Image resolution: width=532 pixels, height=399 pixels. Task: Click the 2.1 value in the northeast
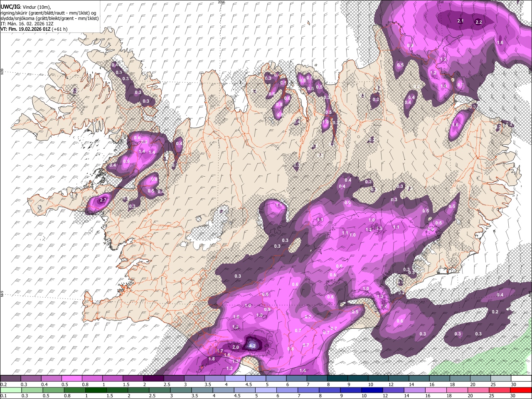[x=461, y=21]
